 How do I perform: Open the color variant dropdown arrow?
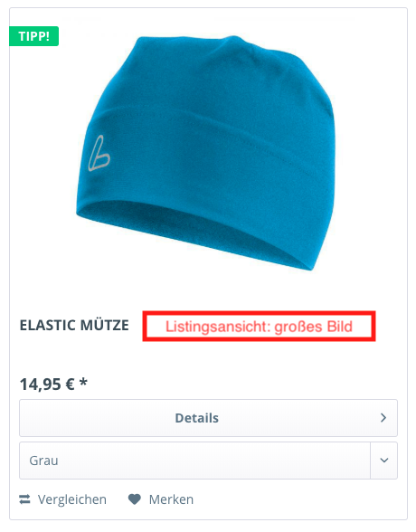coord(383,461)
